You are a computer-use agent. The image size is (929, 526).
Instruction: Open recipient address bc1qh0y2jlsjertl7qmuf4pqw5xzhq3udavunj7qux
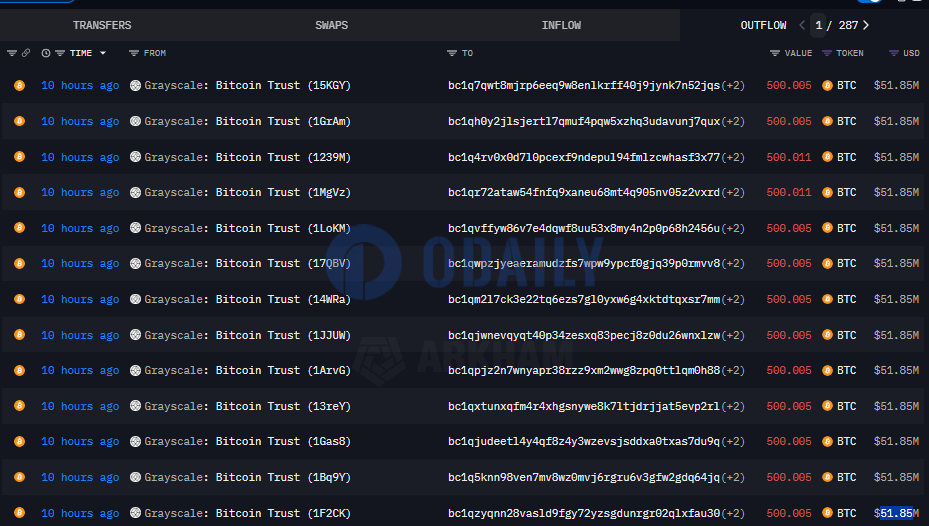coord(584,121)
